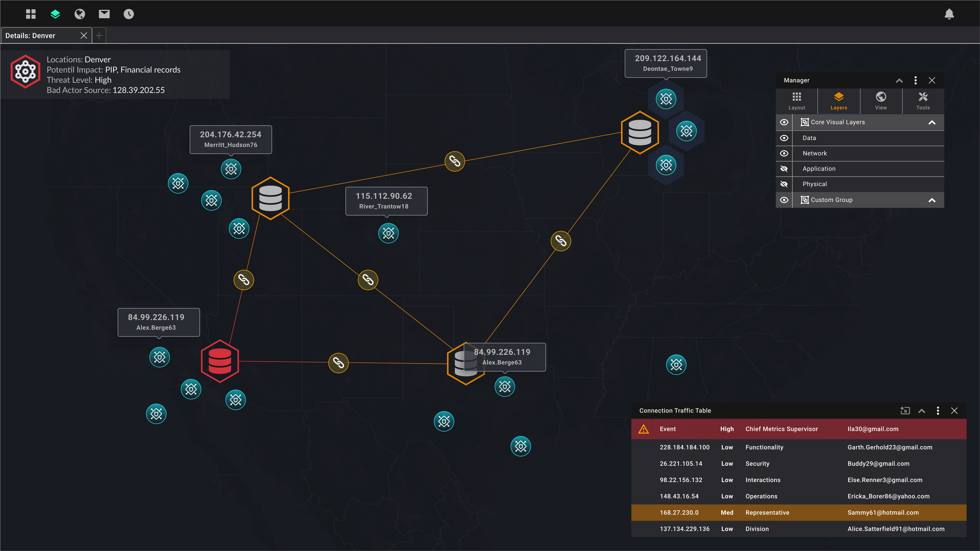Click link icon on diagonal line below River_Trantow18
This screenshot has width=980, height=551.
(368, 280)
